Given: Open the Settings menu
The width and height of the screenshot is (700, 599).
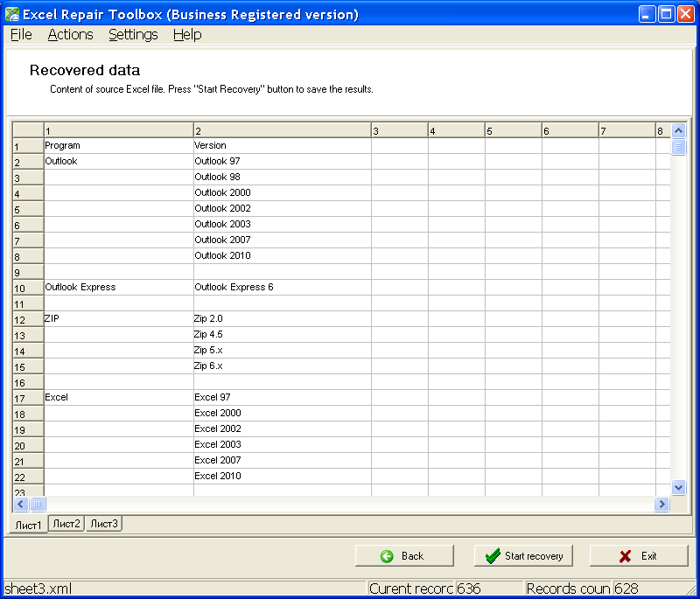Looking at the screenshot, I should tap(133, 35).
